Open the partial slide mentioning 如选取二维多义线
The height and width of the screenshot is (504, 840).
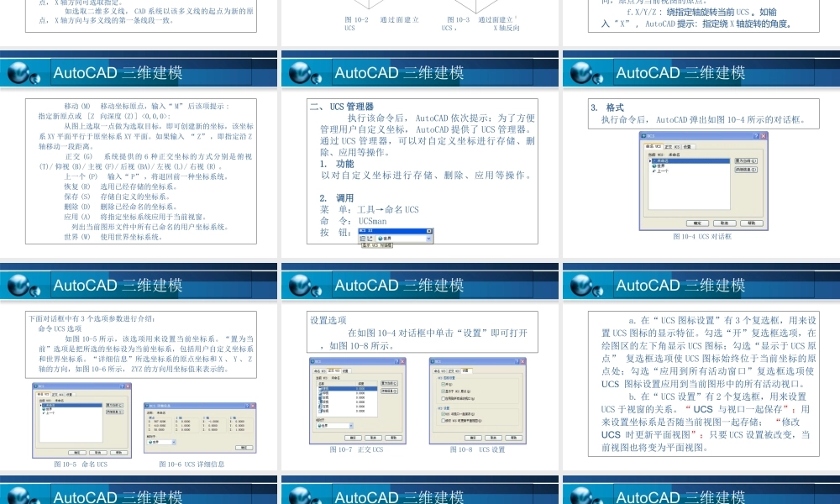pos(139,23)
